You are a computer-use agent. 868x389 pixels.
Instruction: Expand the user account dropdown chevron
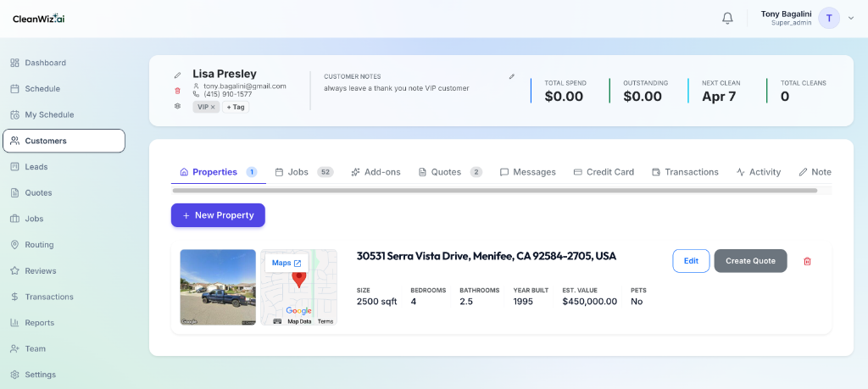[x=851, y=19]
